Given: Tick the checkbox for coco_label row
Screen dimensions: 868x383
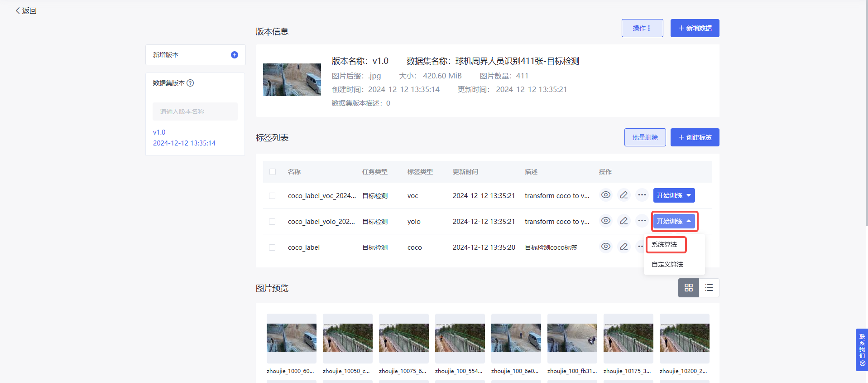Looking at the screenshot, I should pyautogui.click(x=272, y=247).
